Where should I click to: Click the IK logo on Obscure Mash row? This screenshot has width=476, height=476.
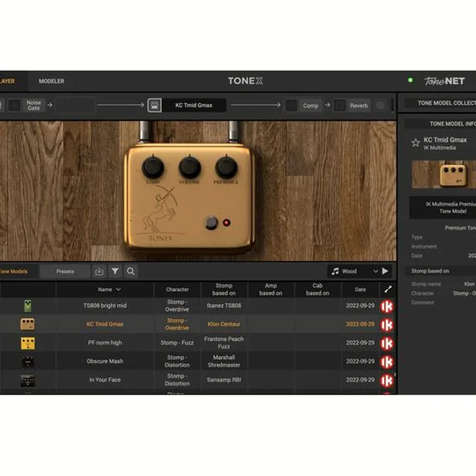[x=387, y=362]
